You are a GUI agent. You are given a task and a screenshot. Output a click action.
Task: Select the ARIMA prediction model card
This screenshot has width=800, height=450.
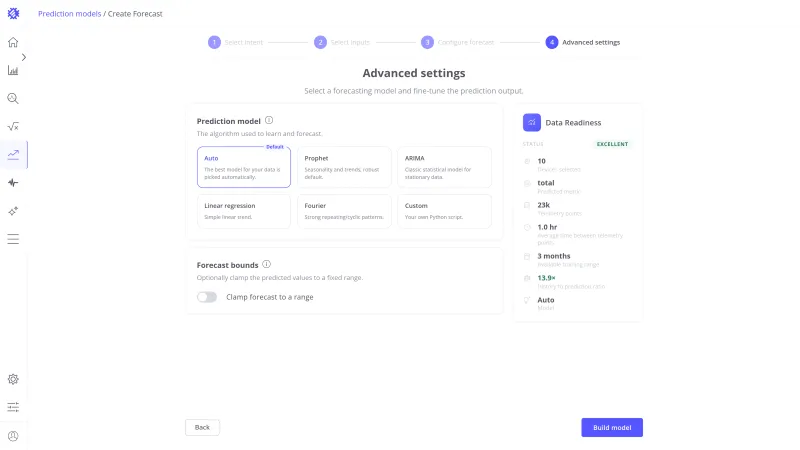point(444,167)
